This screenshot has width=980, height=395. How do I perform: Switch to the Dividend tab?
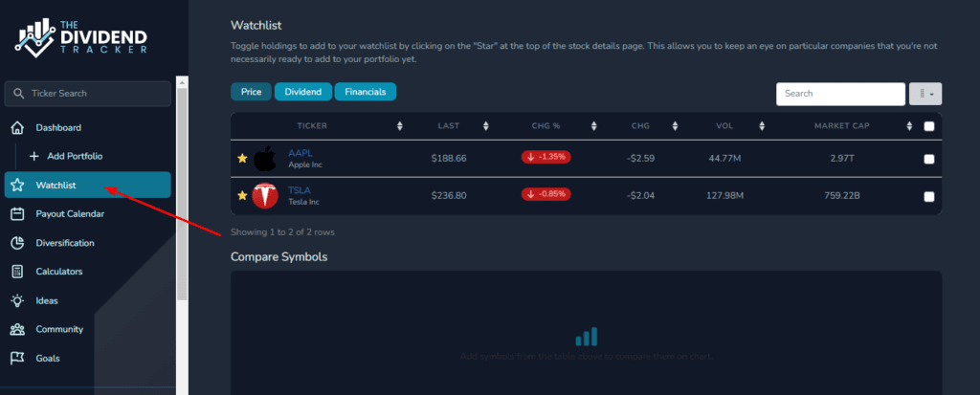point(303,92)
